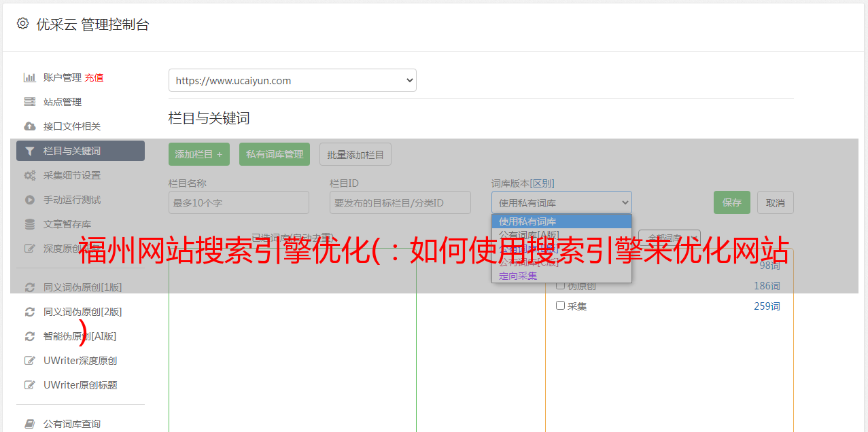
Task: Click the gear icon beside 优采云 管理控制台
Action: pyautogui.click(x=23, y=24)
